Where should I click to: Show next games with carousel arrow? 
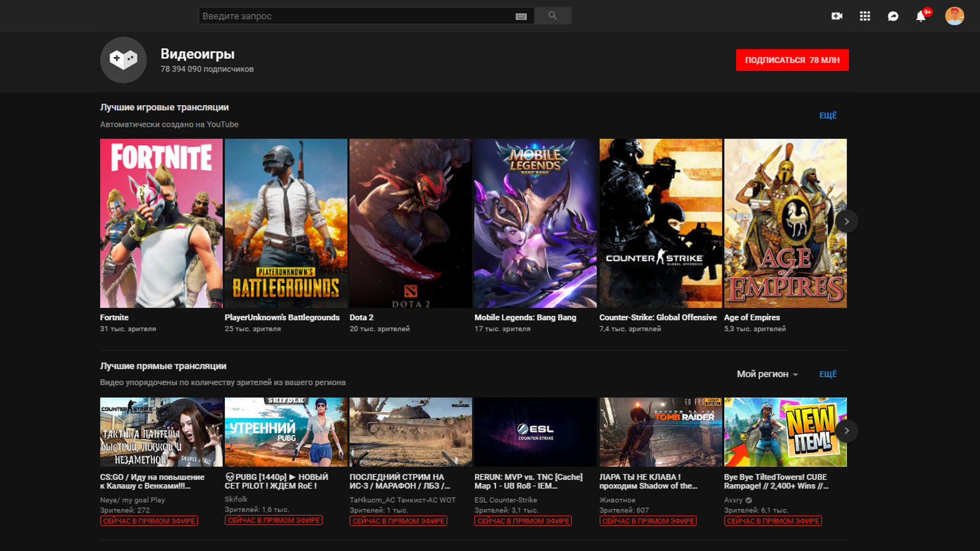pos(846,222)
